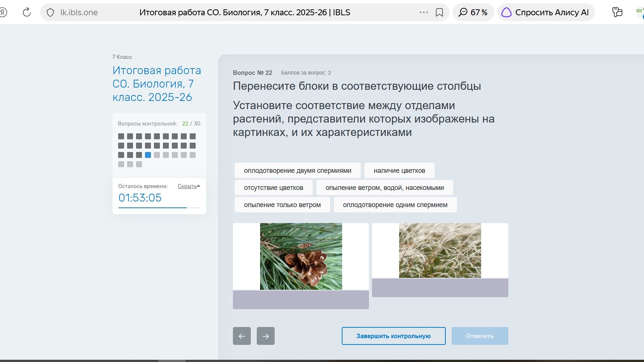Click the grass plant image

440,250
